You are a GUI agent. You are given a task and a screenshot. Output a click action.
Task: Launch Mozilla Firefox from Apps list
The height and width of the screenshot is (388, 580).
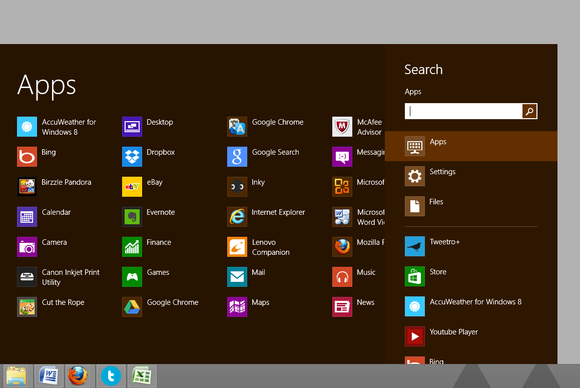tap(358, 247)
